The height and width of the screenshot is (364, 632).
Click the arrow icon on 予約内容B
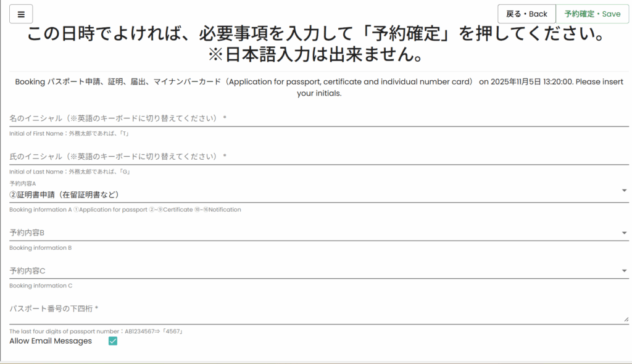click(x=624, y=233)
